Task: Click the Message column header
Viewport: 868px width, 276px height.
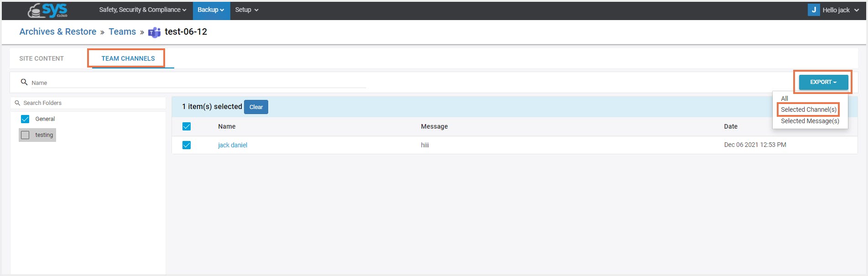Action: click(x=434, y=126)
